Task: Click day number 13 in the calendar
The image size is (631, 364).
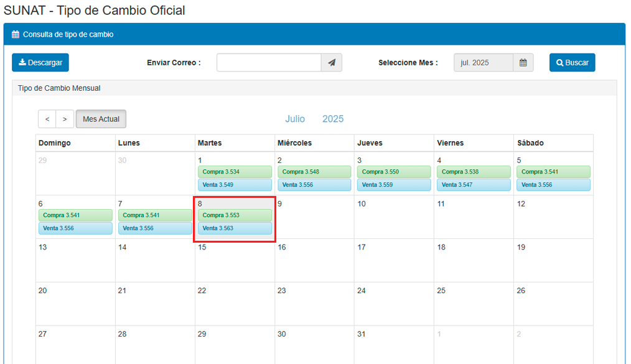Action: click(43, 248)
